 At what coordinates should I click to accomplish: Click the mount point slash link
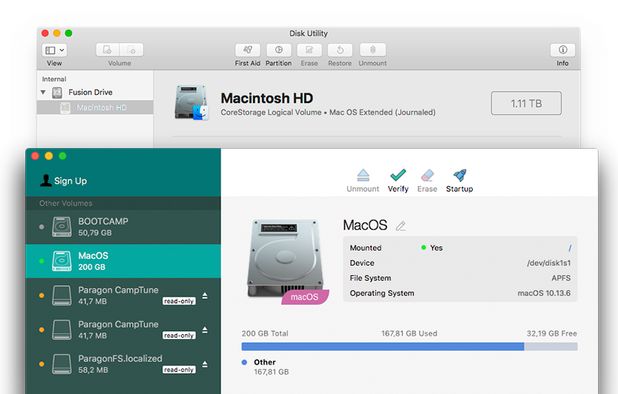(x=570, y=248)
